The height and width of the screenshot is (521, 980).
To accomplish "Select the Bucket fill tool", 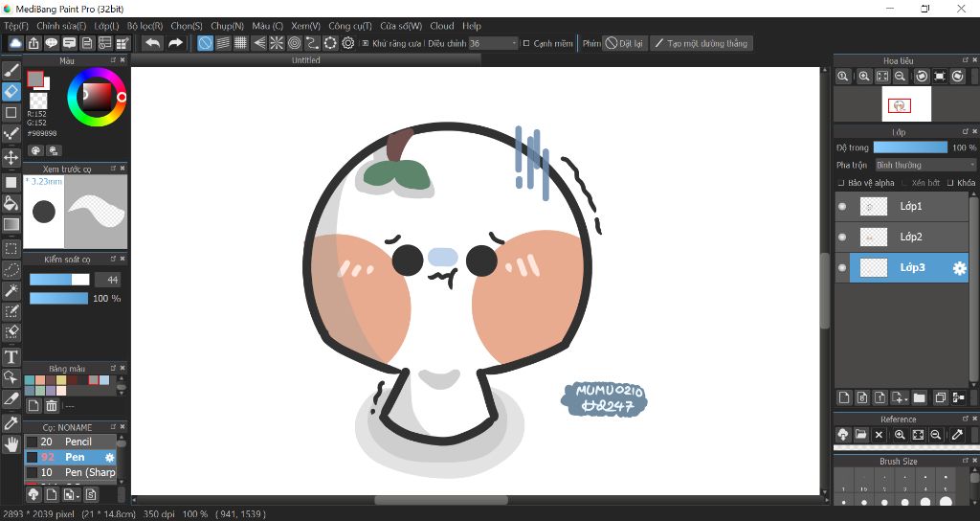I will 11,203.
